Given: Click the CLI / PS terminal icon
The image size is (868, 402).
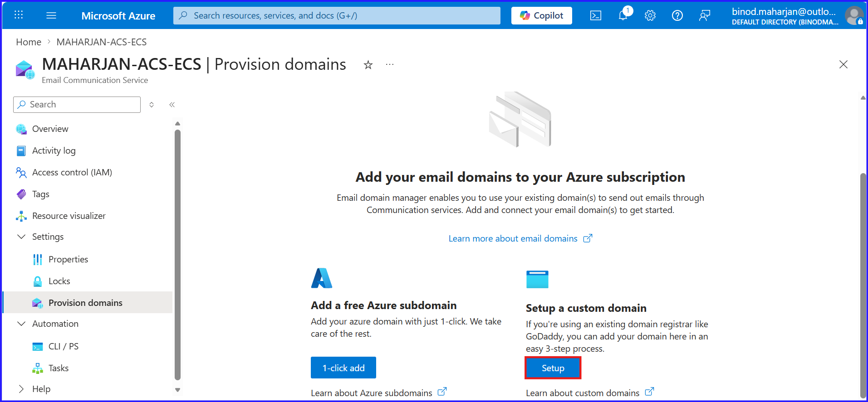Looking at the screenshot, I should coord(38,347).
